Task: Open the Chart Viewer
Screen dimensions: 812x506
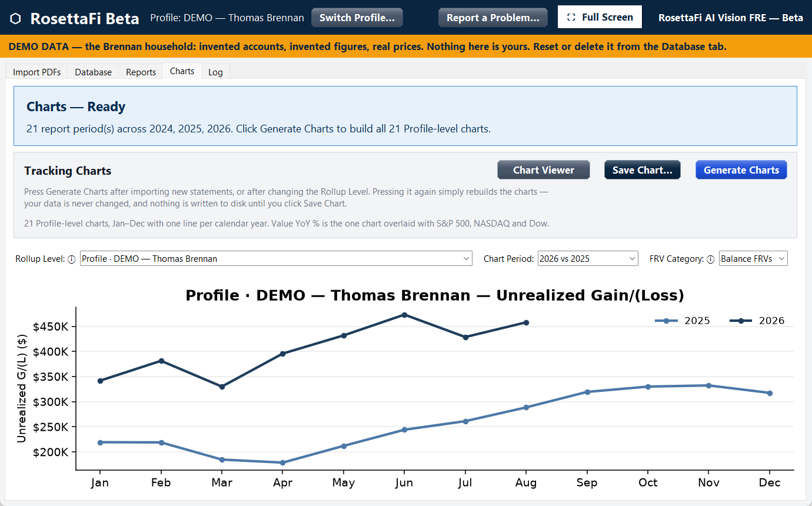Action: [544, 170]
